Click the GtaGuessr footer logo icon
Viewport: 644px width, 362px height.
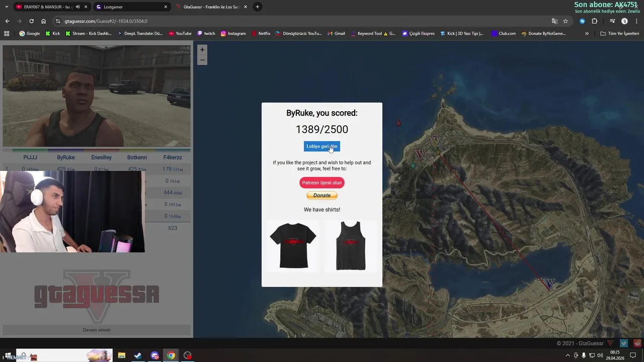click(610, 343)
